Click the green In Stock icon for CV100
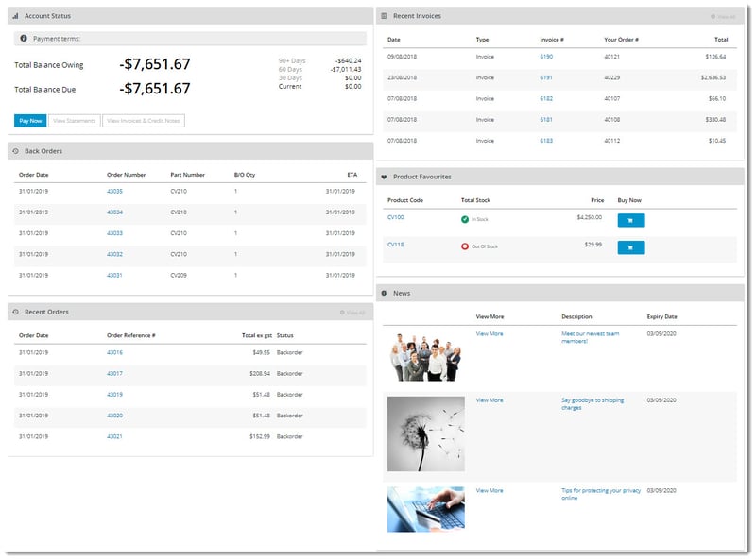Image resolution: width=756 pixels, height=560 pixels. pos(465,219)
